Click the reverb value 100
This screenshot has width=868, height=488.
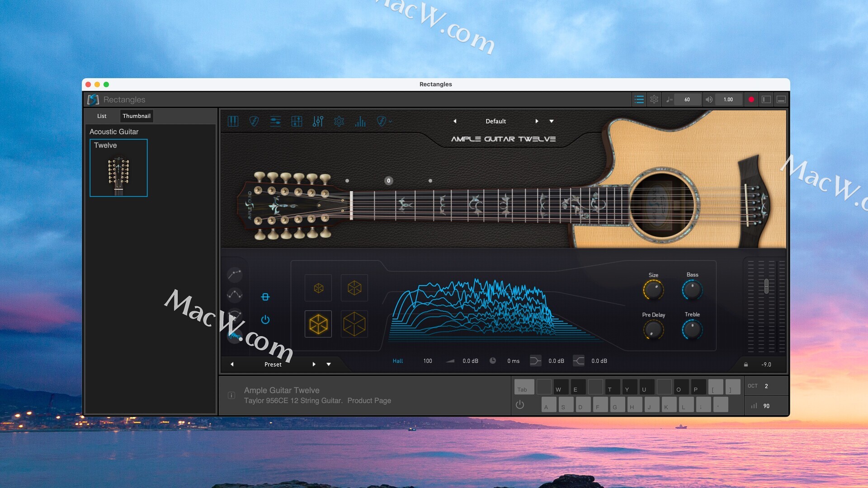pos(428,361)
